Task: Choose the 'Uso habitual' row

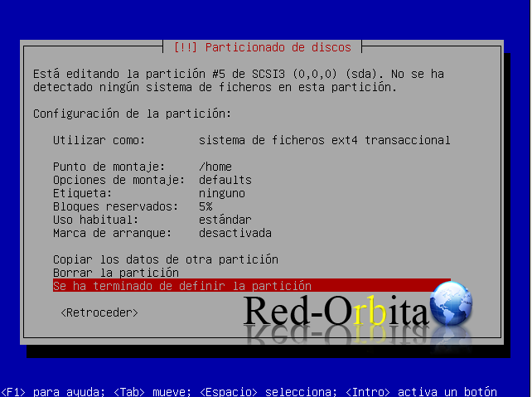Action: (x=95, y=220)
